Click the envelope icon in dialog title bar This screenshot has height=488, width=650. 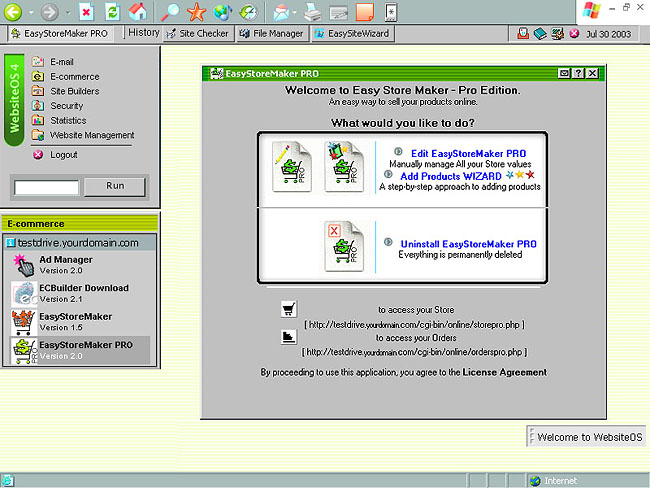coord(564,73)
